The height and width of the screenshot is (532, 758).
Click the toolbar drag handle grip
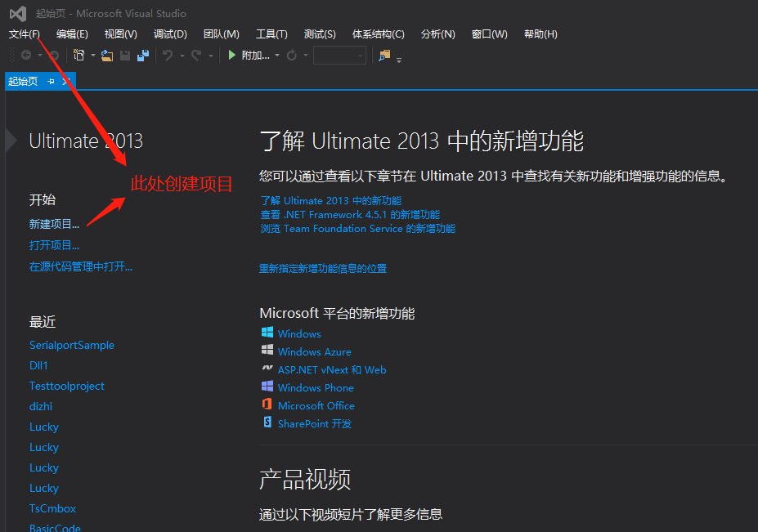[12, 55]
